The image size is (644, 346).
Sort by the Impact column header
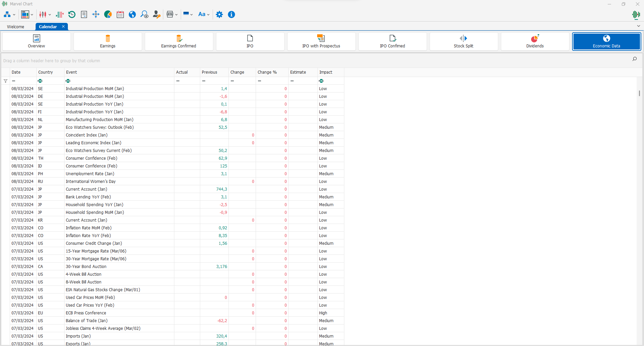(331, 72)
